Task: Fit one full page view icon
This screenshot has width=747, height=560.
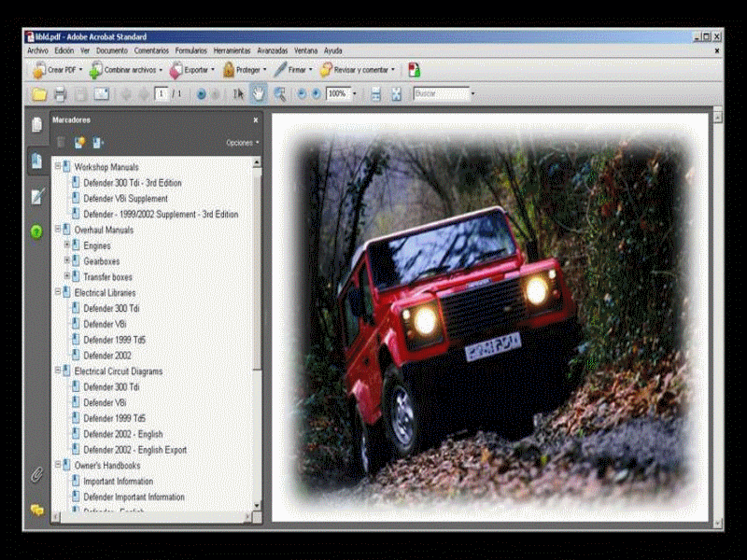Action: (396, 94)
